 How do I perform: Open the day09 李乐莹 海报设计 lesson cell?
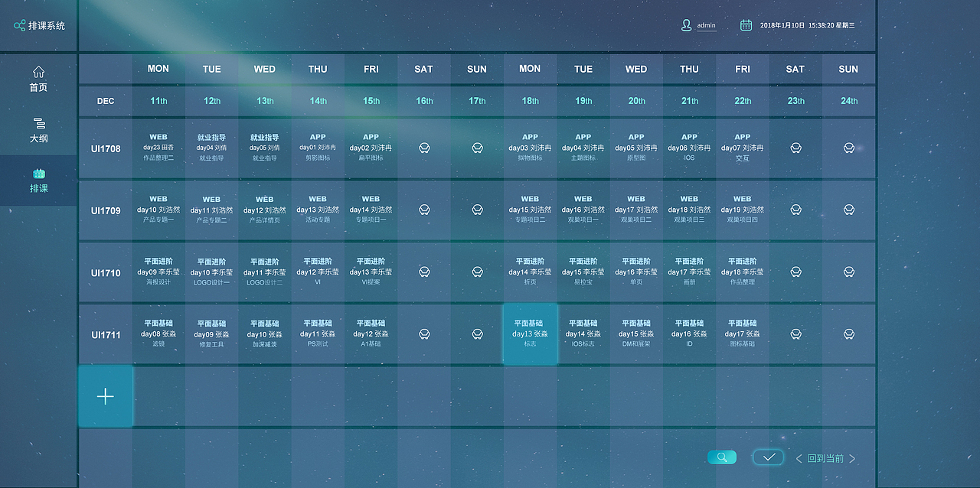158,272
